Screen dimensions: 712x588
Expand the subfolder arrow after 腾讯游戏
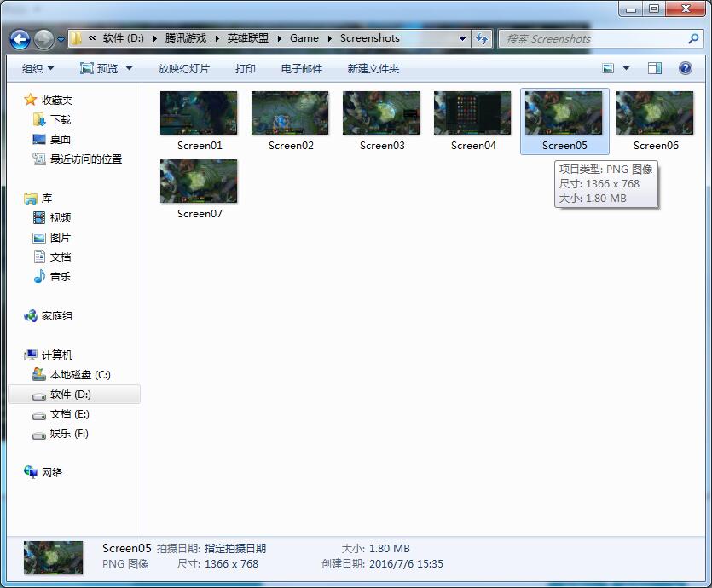(x=217, y=38)
